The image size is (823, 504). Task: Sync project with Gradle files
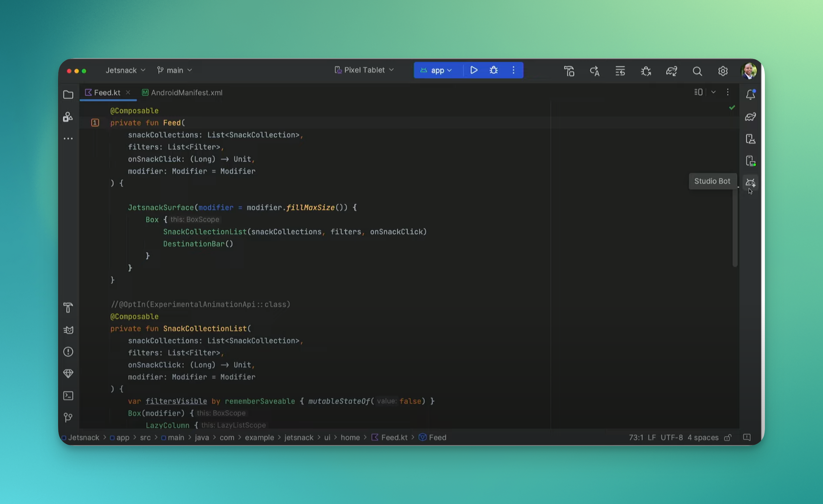pyautogui.click(x=671, y=71)
